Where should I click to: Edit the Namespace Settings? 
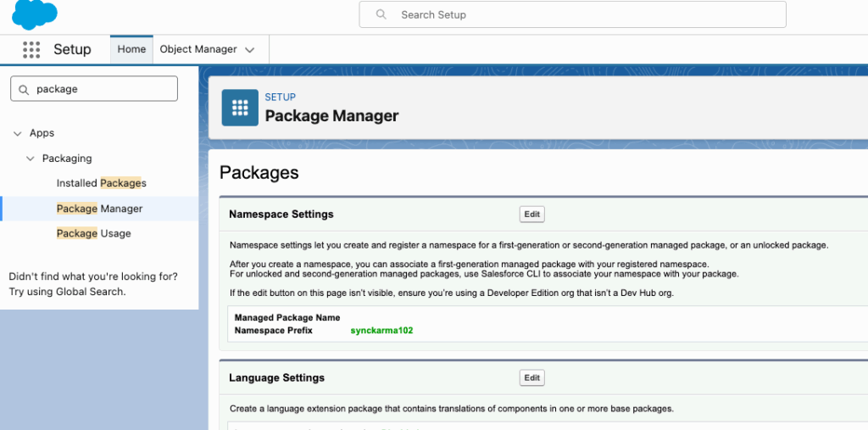532,215
